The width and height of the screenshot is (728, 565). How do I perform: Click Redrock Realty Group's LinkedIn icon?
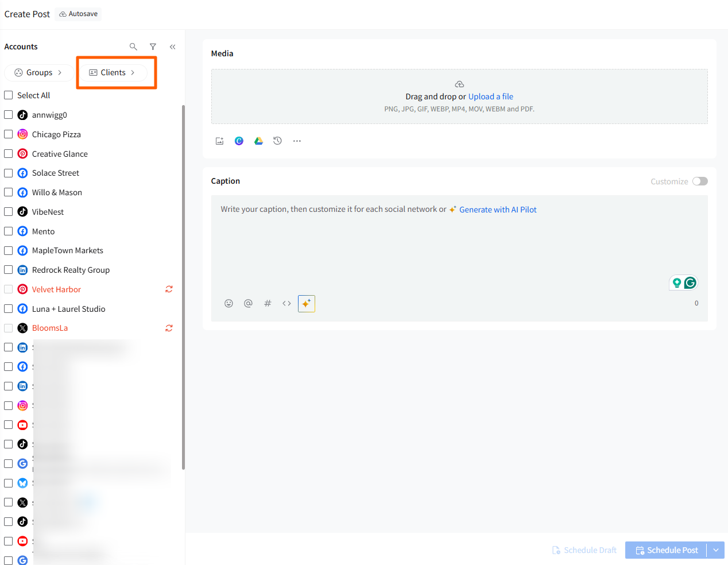[x=22, y=270]
